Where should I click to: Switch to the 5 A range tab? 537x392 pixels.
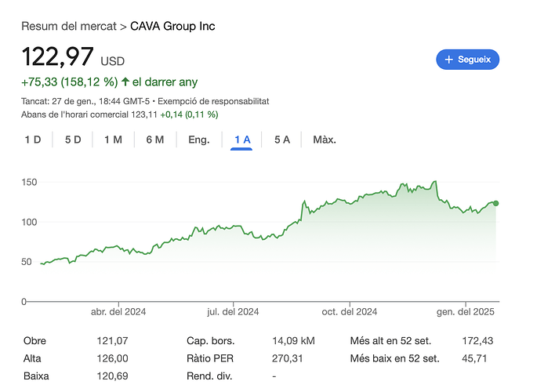pyautogui.click(x=282, y=140)
